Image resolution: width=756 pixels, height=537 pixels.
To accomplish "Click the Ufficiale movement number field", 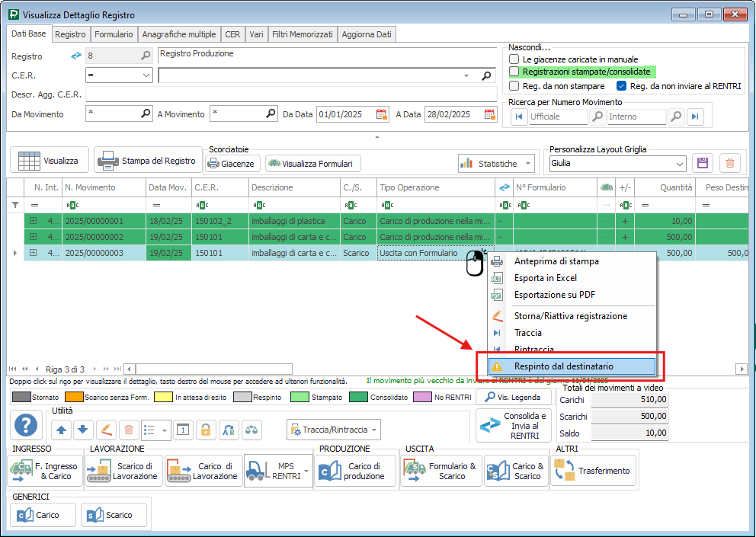I will click(558, 117).
